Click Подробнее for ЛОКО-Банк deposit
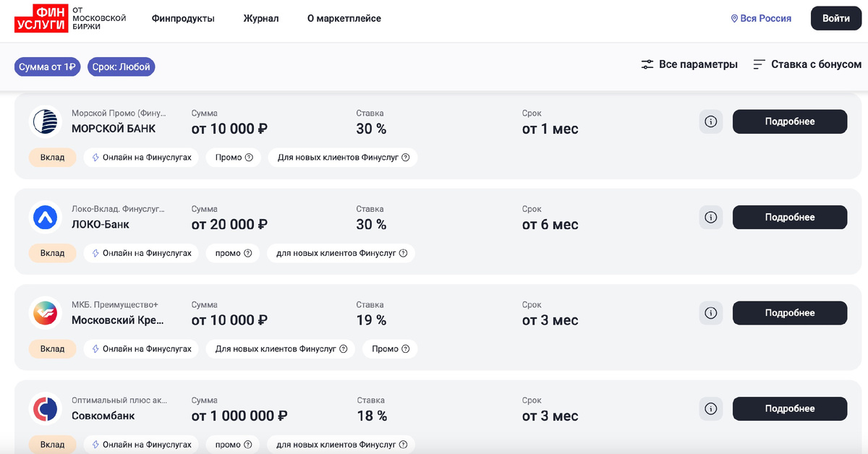 789,217
